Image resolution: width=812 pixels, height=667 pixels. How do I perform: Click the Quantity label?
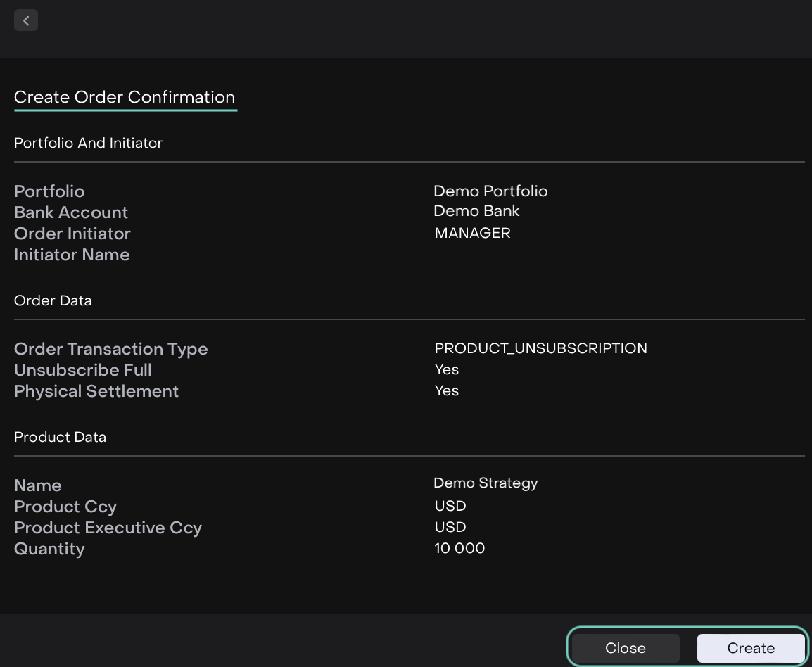[49, 549]
